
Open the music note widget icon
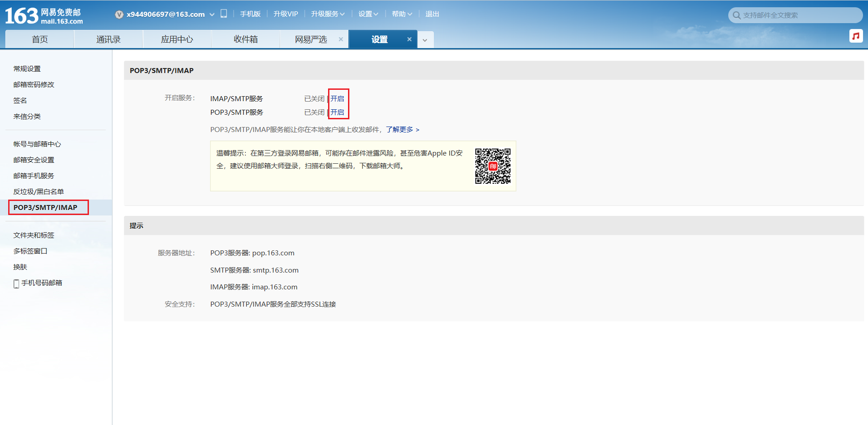tap(856, 36)
